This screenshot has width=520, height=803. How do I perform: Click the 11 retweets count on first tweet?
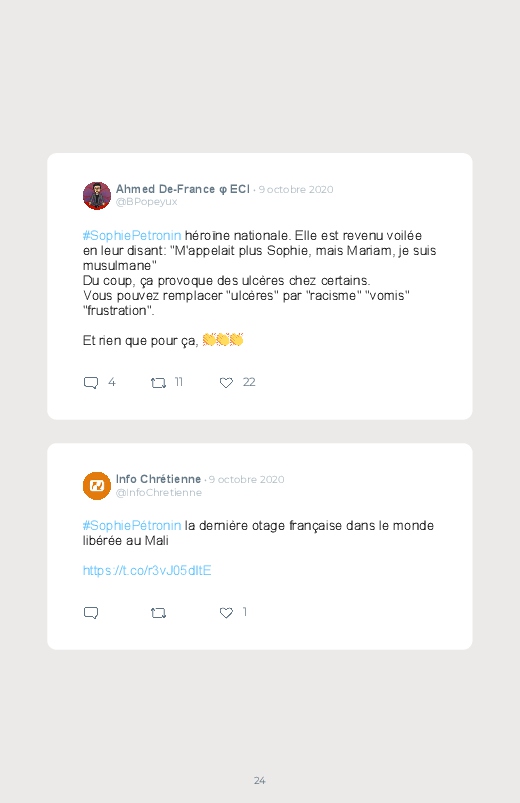(x=179, y=382)
